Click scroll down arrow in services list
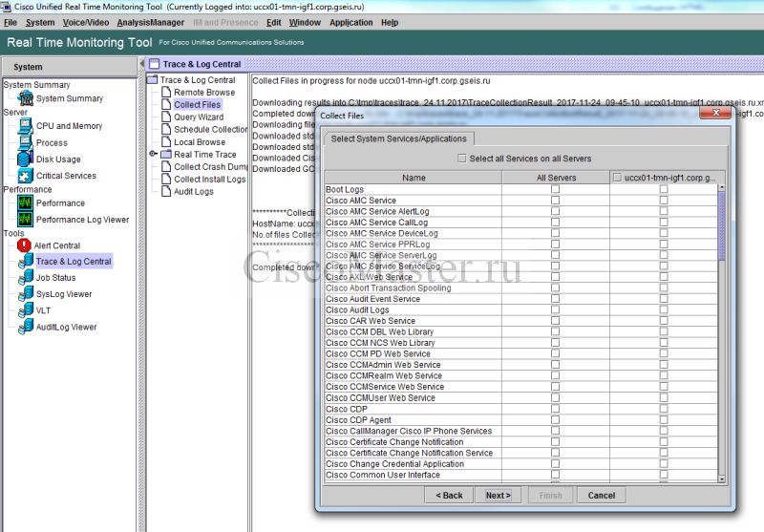764x532 pixels. tap(722, 479)
